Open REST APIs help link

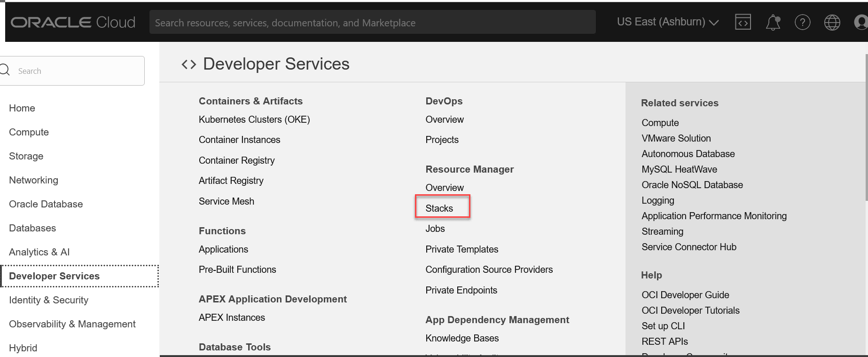pos(665,341)
